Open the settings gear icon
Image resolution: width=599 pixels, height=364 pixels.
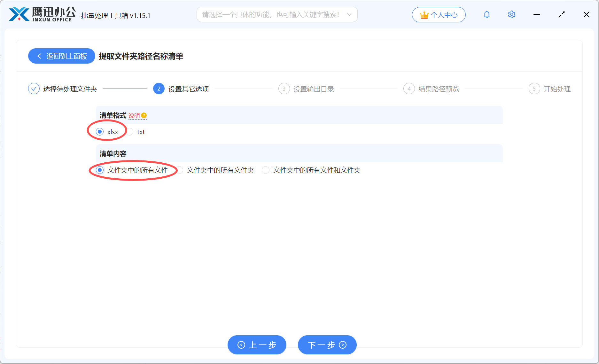click(511, 15)
